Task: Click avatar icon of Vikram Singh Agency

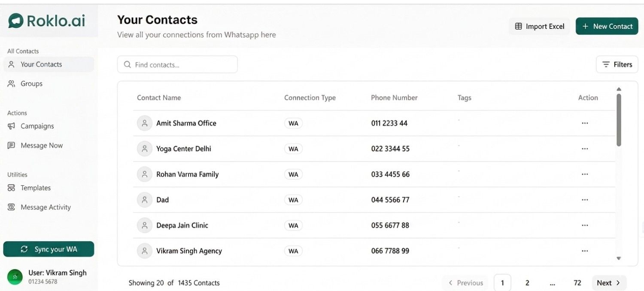Action: point(145,251)
